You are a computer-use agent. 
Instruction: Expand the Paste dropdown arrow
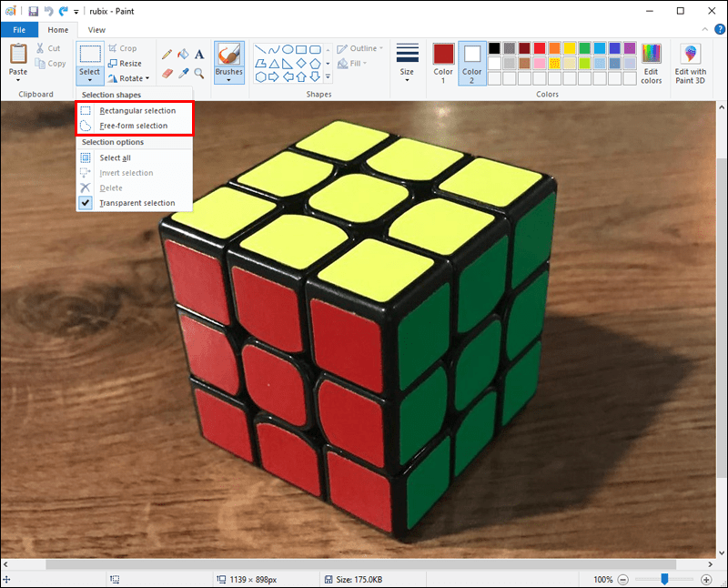[x=18, y=80]
